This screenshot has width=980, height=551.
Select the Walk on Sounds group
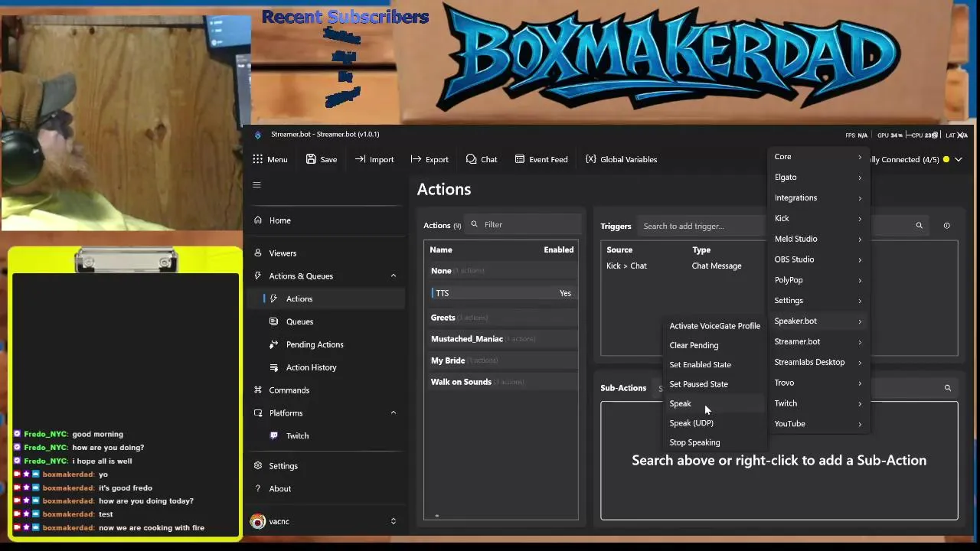click(501, 382)
